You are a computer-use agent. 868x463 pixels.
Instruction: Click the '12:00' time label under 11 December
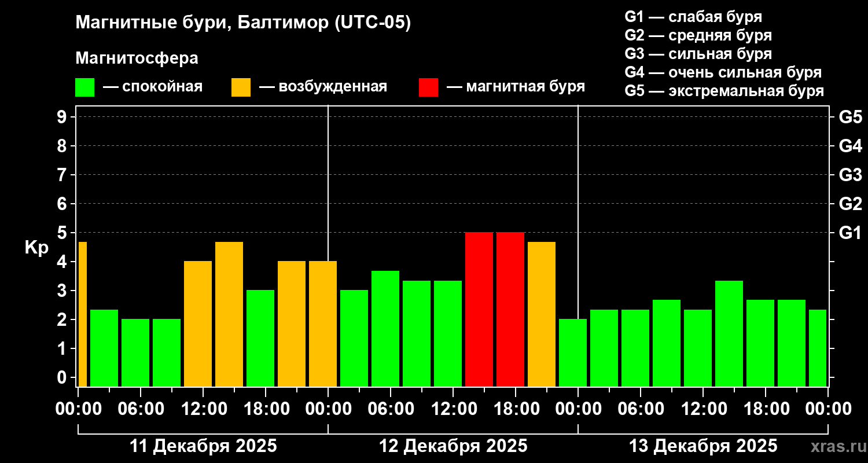tap(203, 409)
